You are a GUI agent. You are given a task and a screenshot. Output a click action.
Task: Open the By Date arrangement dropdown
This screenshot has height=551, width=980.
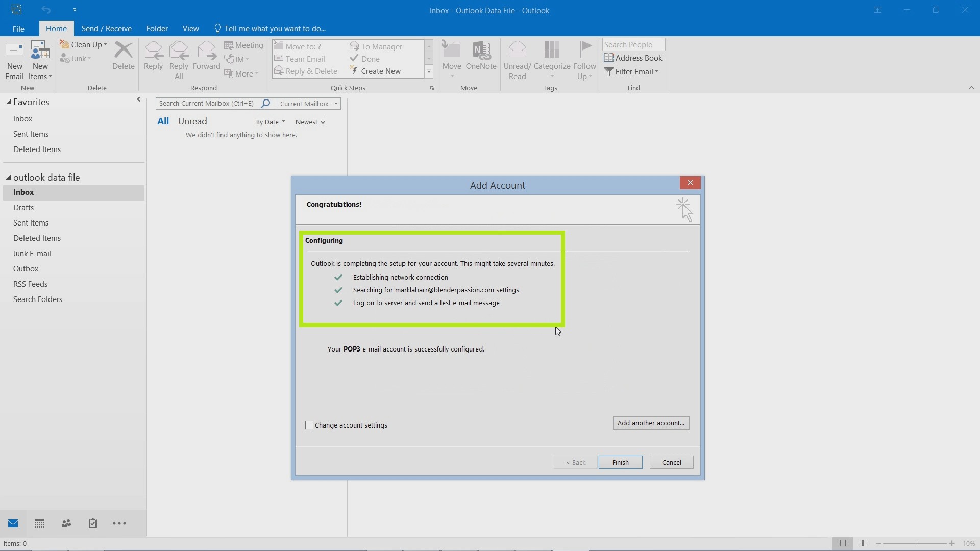(x=271, y=122)
